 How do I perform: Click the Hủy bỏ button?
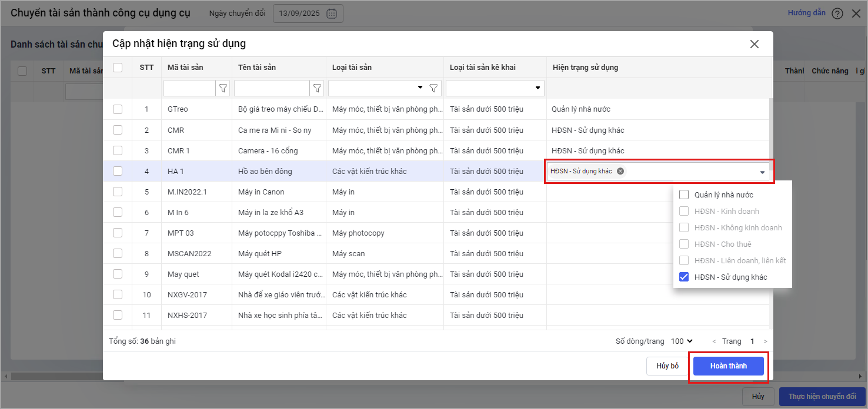(x=667, y=366)
